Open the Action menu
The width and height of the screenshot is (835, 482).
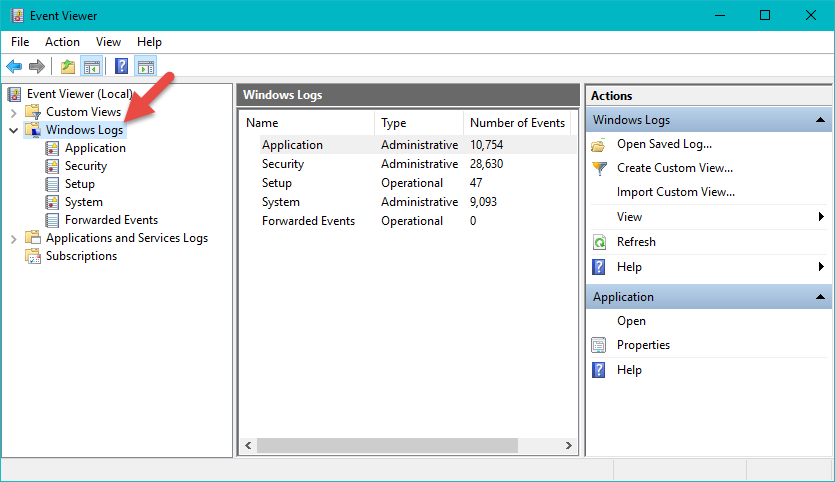62,42
